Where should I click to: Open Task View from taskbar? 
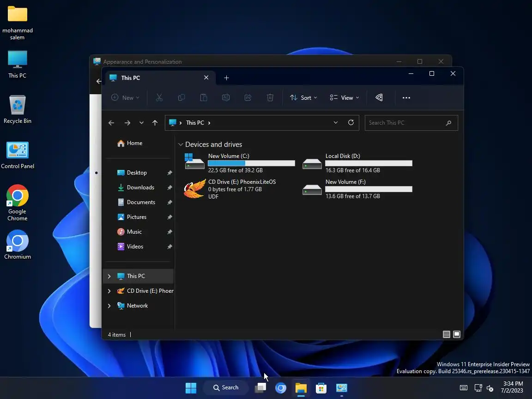pos(260,388)
